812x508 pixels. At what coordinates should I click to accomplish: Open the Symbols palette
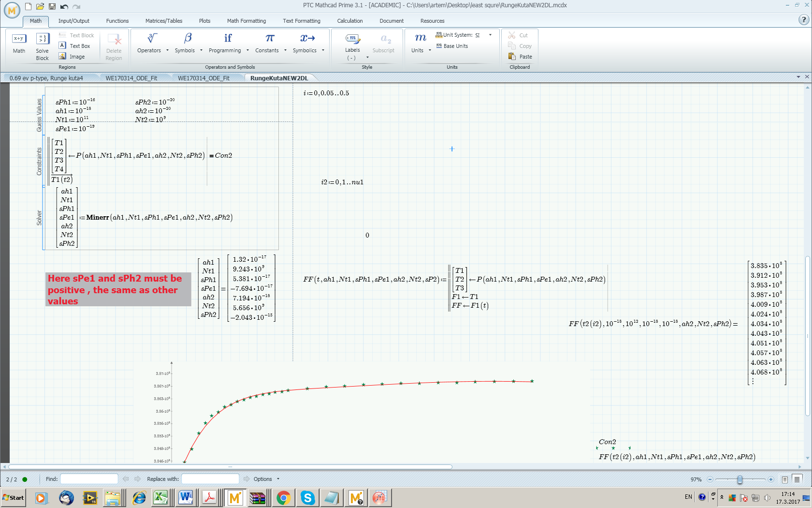pos(185,43)
